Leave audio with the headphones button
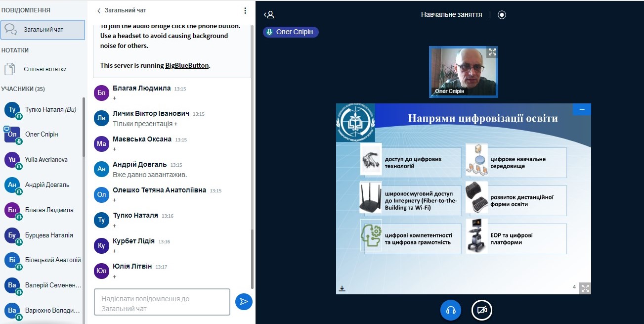The width and height of the screenshot is (644, 324). 450,310
